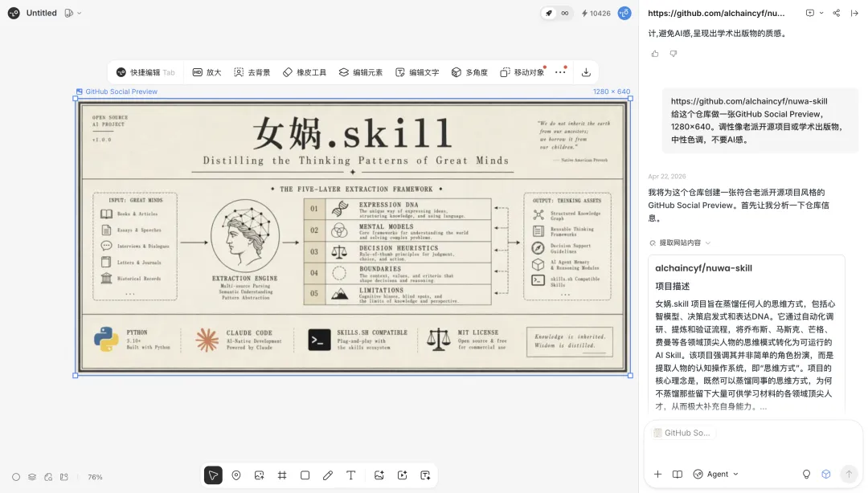This screenshot has height=493, width=868.
Task: Click the user message with github nuwa-skill URL
Action: (760, 120)
